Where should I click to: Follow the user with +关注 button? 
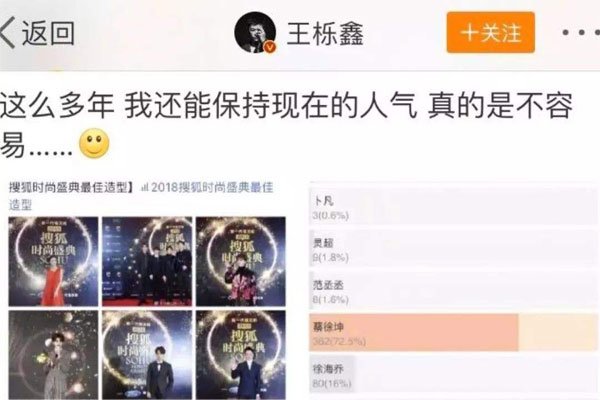coord(491,32)
